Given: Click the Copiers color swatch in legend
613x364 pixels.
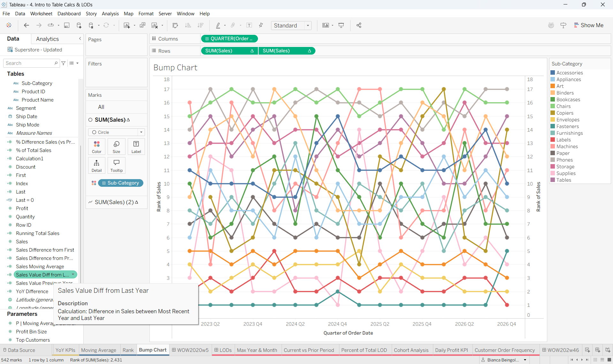Looking at the screenshot, I should click(553, 113).
